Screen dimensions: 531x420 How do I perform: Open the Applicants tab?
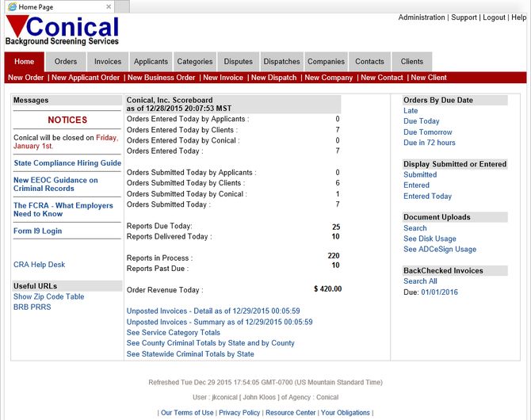point(151,62)
